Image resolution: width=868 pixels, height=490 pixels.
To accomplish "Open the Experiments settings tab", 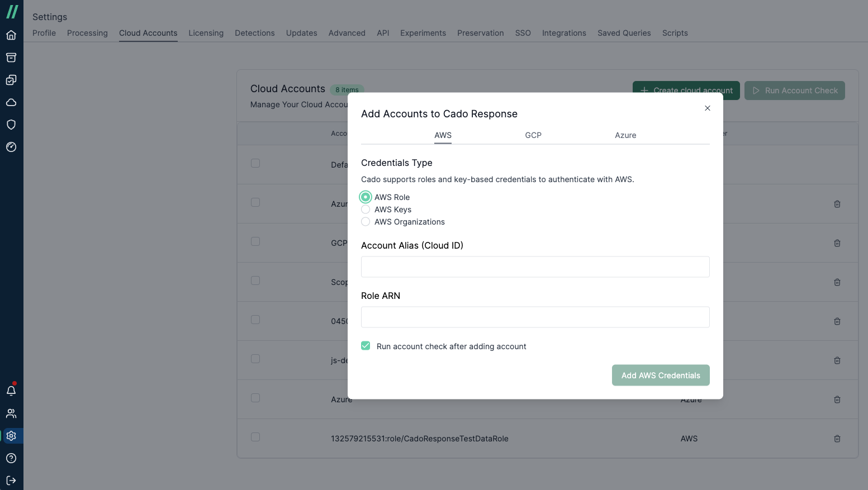I will coord(423,33).
